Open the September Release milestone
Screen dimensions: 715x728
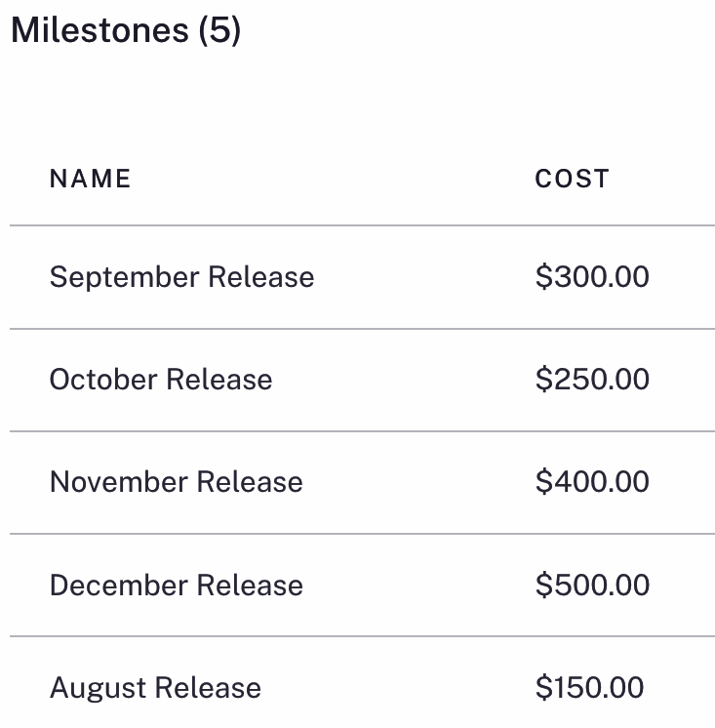pyautogui.click(x=181, y=277)
